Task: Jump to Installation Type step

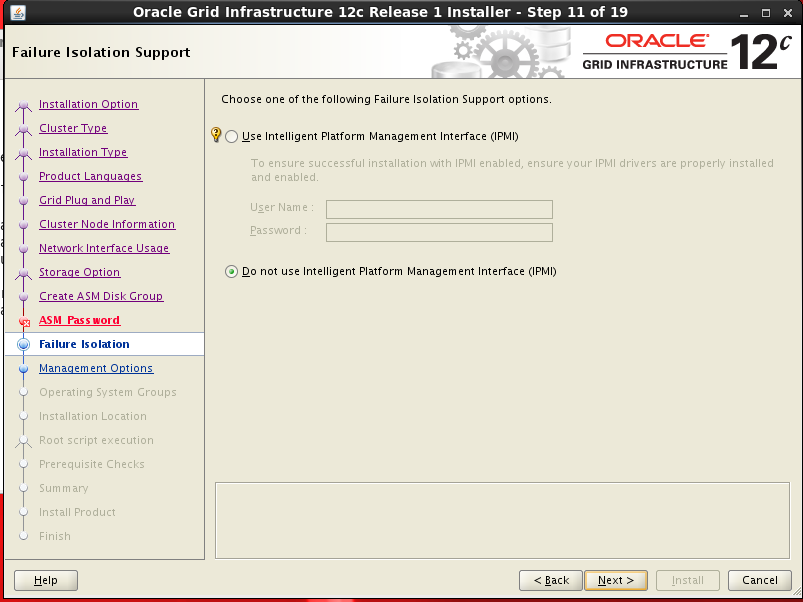Action: point(83,152)
